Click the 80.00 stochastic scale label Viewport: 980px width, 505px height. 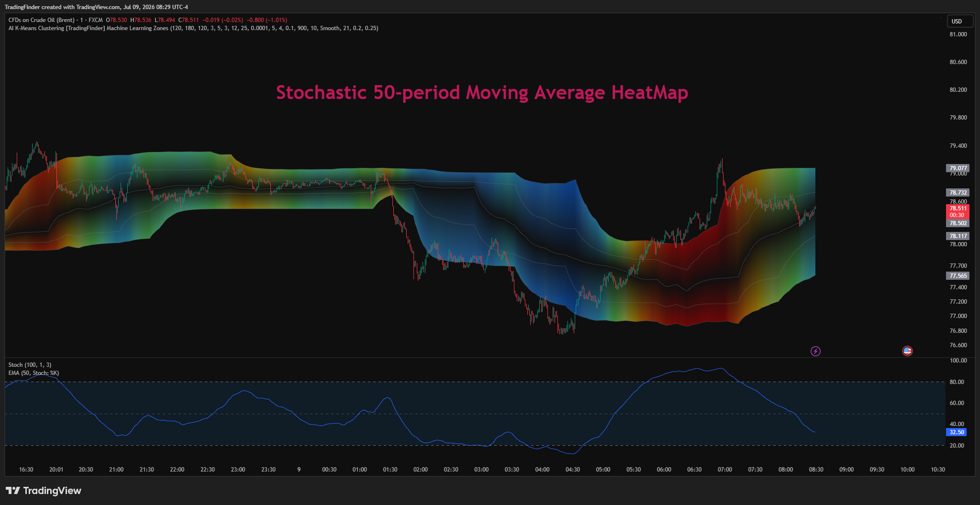pos(957,382)
